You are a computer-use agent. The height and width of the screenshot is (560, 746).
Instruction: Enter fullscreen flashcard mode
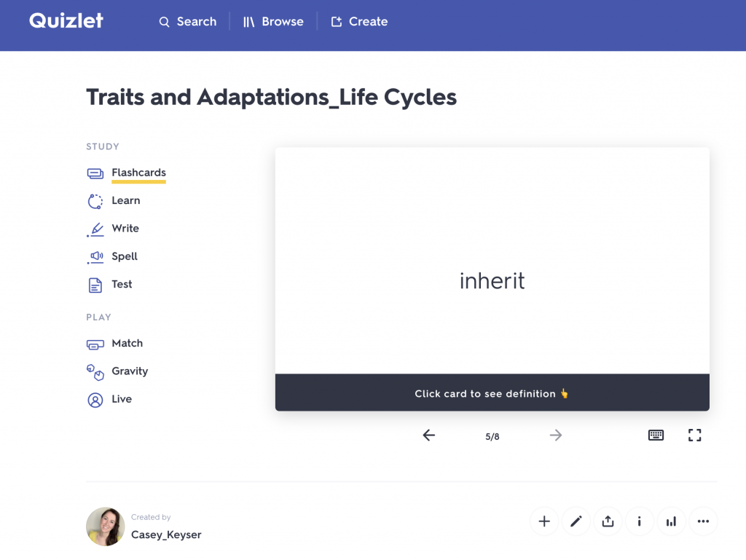694,435
